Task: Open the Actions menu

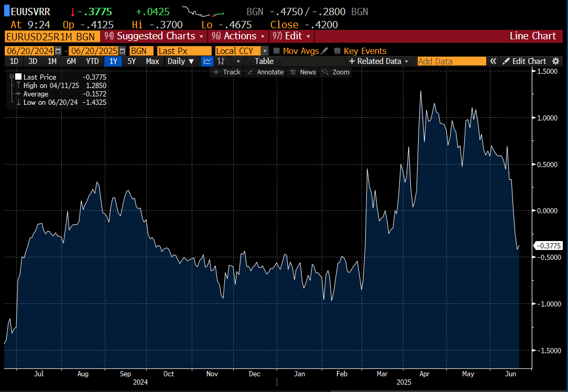Action: pyautogui.click(x=237, y=36)
